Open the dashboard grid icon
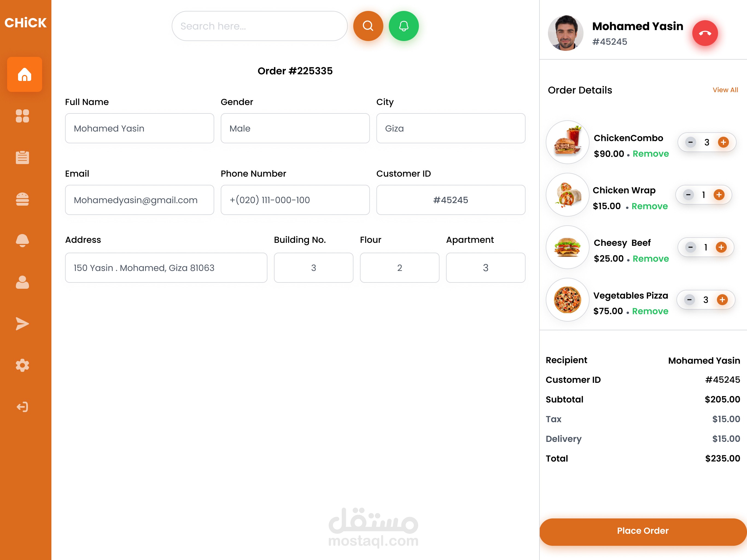747x560 pixels. click(x=22, y=116)
